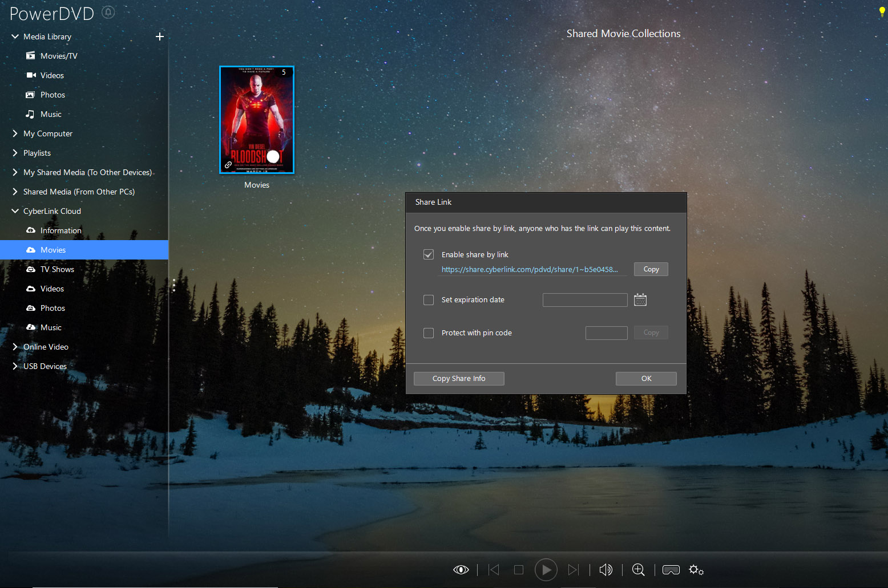Uncheck Enable share by link
The image size is (888, 588).
[429, 254]
